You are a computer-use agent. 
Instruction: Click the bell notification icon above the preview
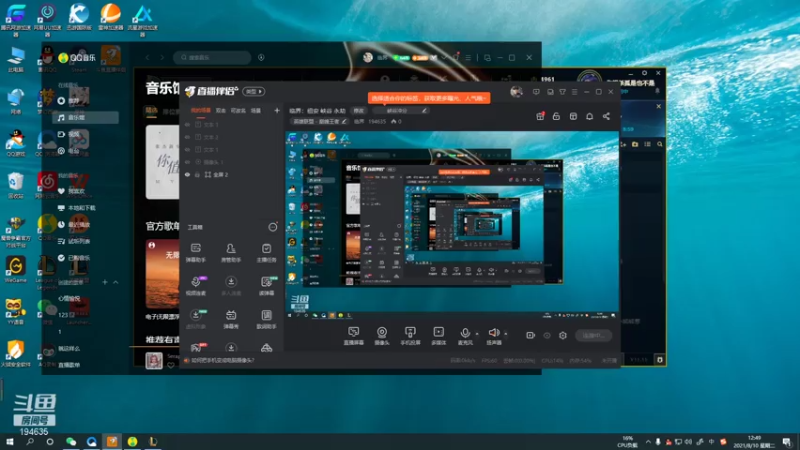pyautogui.click(x=589, y=116)
